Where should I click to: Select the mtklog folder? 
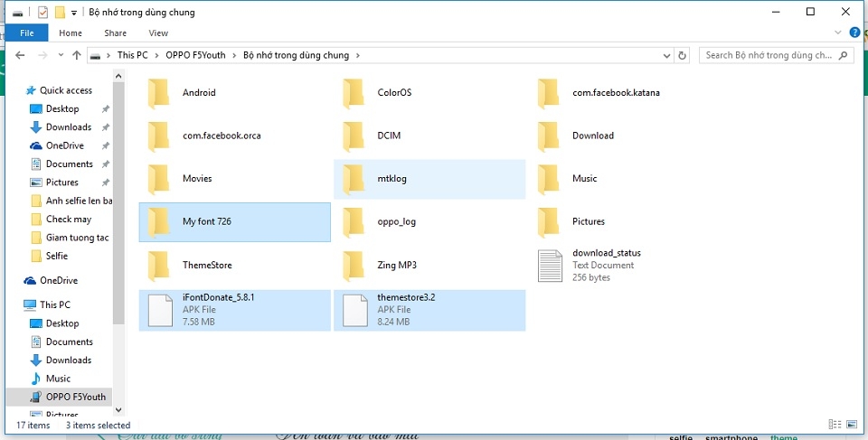tap(429, 179)
